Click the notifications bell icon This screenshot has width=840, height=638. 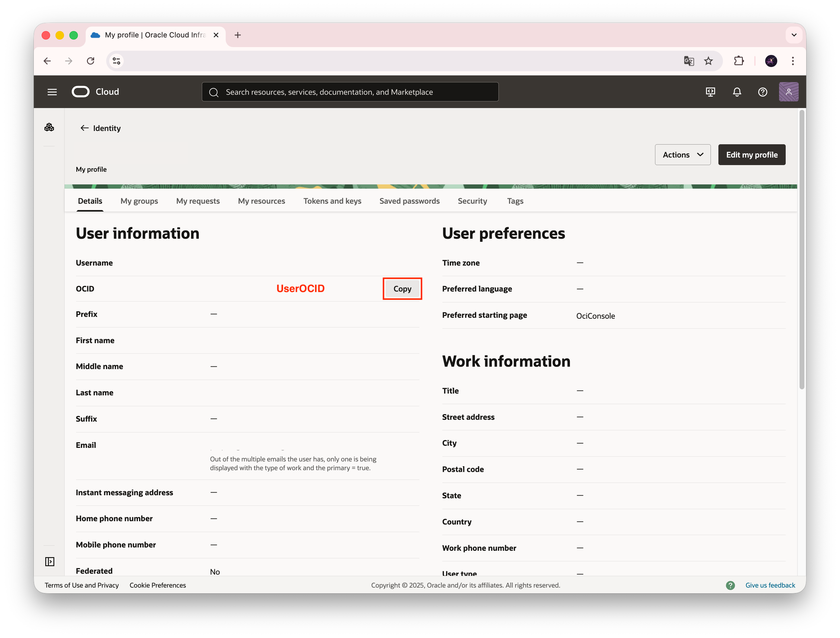[737, 92]
